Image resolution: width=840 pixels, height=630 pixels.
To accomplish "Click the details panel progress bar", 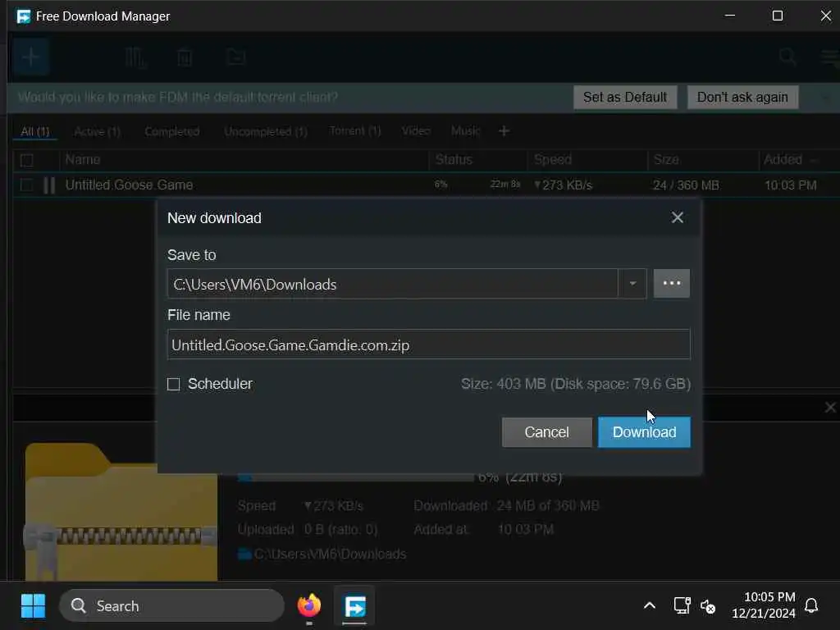I will [x=356, y=477].
